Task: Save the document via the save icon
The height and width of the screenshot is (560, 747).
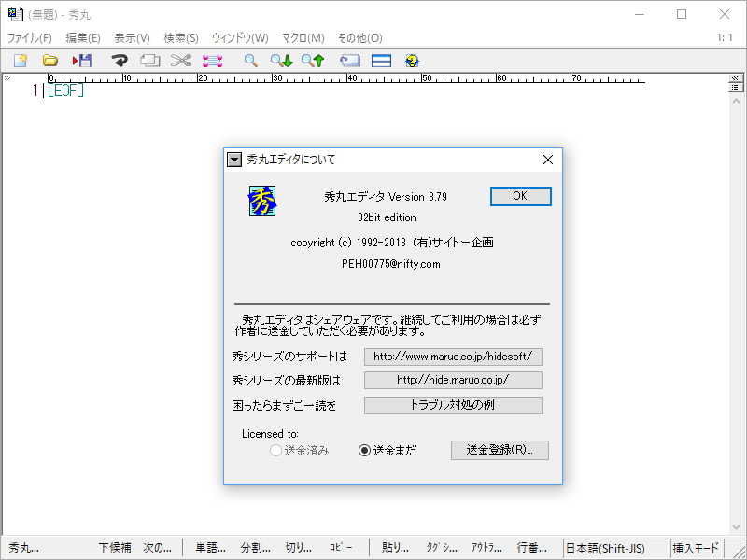Action: pyautogui.click(x=83, y=60)
